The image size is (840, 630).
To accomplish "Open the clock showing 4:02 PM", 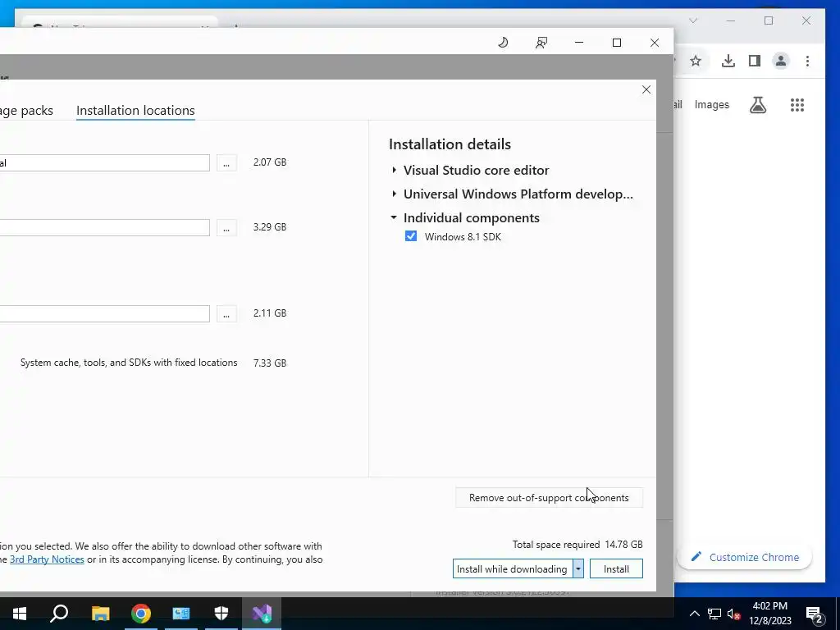I will point(769,614).
